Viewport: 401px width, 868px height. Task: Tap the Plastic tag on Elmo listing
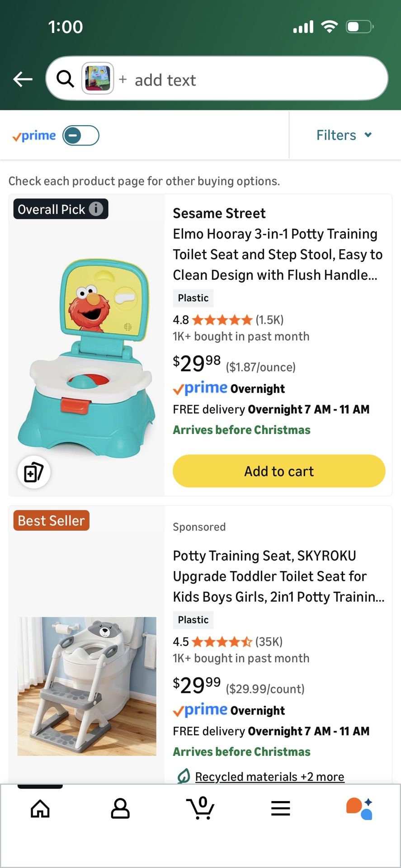[x=193, y=298]
